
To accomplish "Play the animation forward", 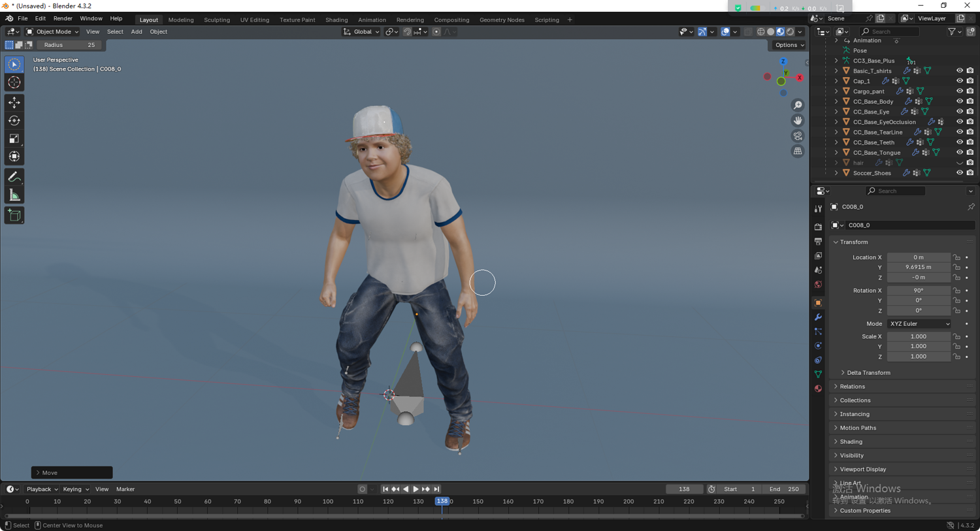I will point(416,489).
